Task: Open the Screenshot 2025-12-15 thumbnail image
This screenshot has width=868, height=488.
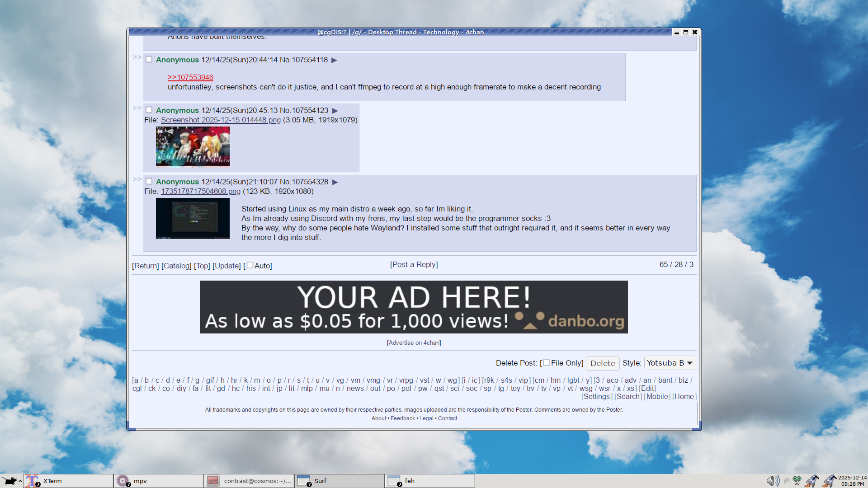Action: click(x=193, y=146)
